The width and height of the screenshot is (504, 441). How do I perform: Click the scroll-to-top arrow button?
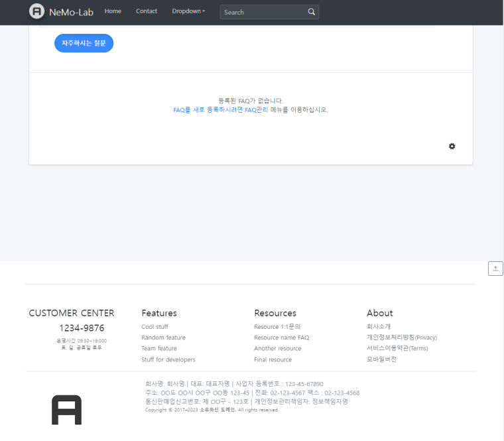pos(495,268)
